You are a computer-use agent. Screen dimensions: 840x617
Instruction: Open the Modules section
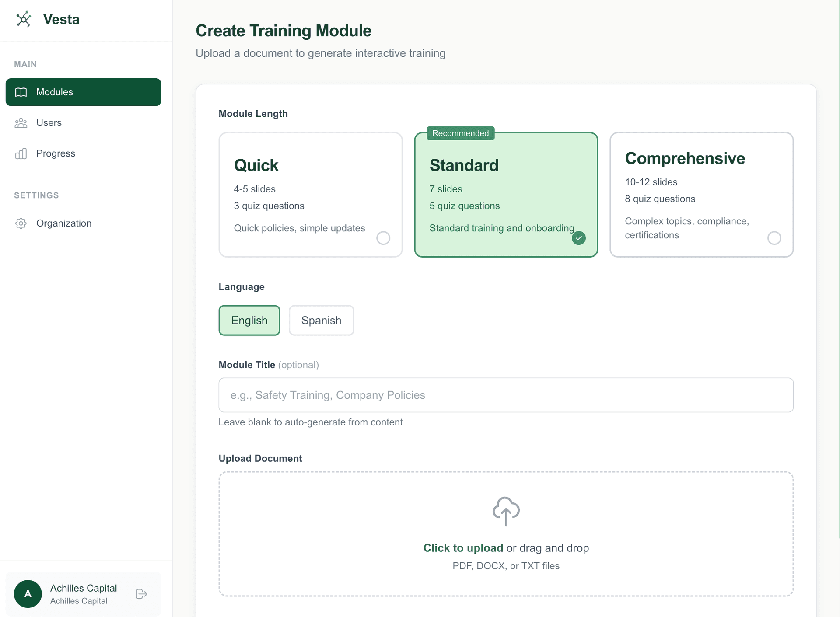[54, 92]
